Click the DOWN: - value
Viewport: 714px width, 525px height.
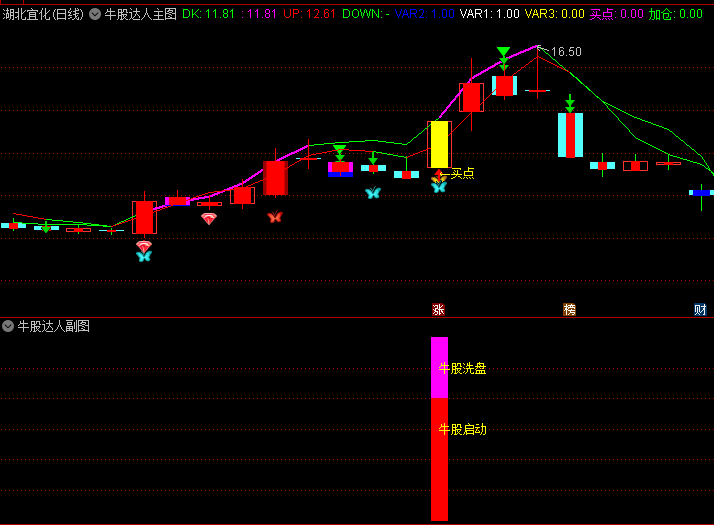(366, 14)
